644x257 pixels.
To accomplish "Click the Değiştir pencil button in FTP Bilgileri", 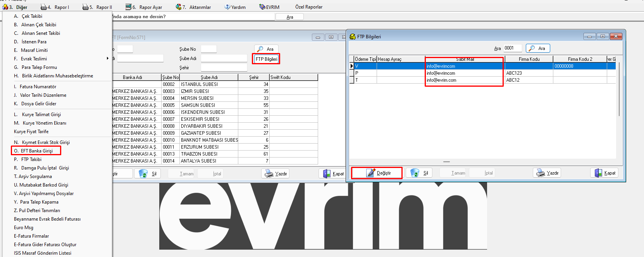I will coord(377,173).
